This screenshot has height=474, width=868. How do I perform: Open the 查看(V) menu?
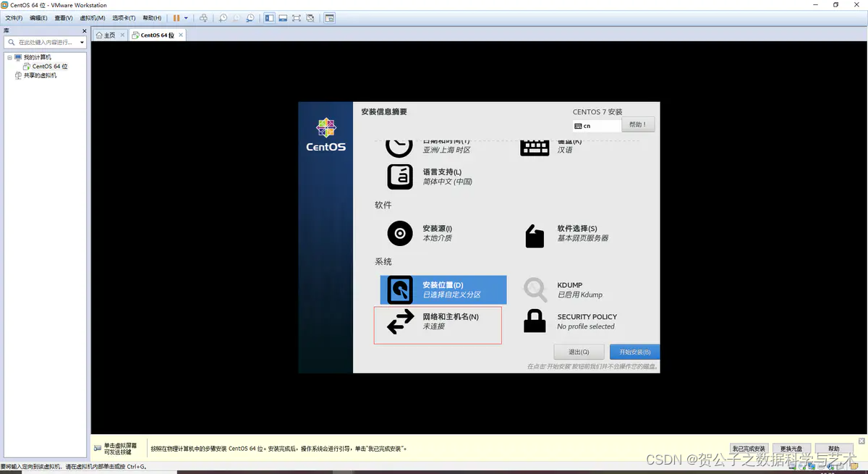click(64, 17)
